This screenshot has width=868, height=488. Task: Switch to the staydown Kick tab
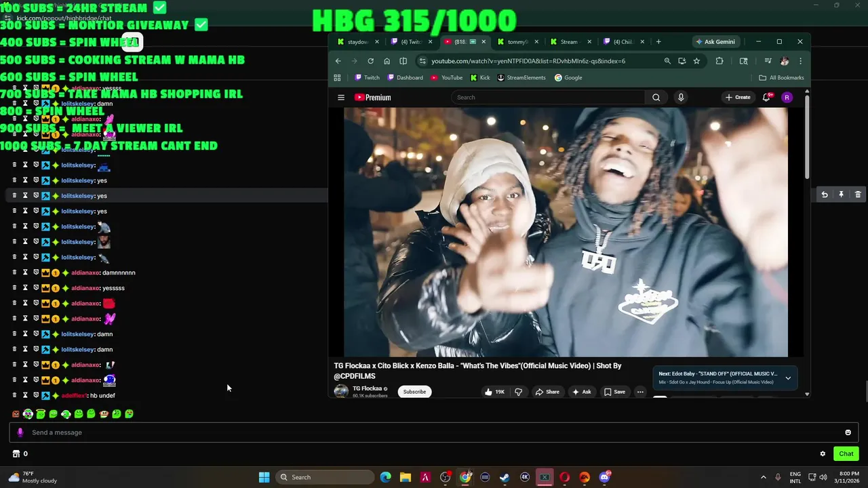(358, 42)
